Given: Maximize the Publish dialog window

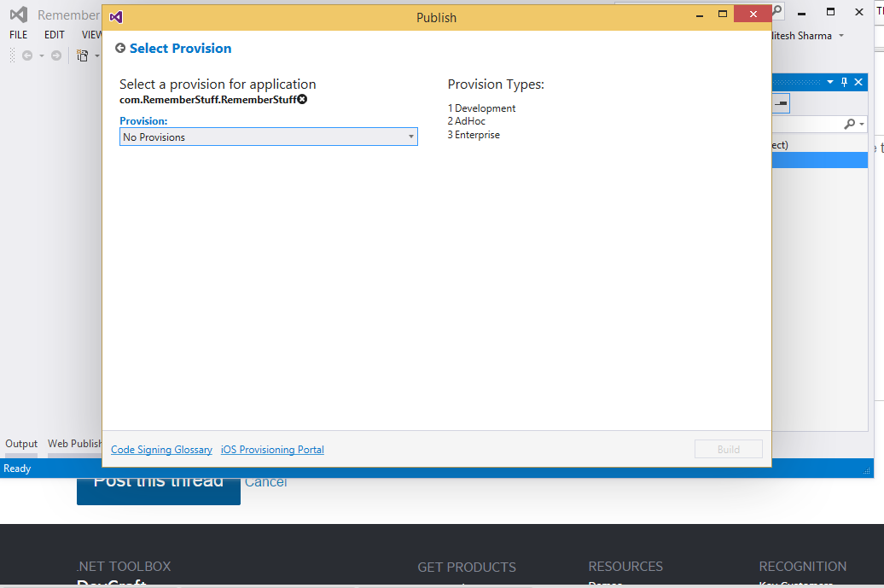Looking at the screenshot, I should click(x=723, y=15).
